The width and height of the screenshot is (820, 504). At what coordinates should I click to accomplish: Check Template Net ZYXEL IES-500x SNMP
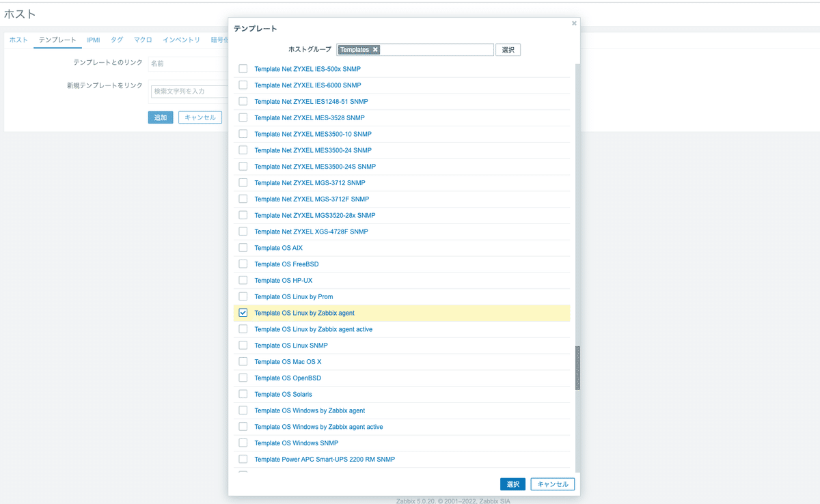[243, 69]
